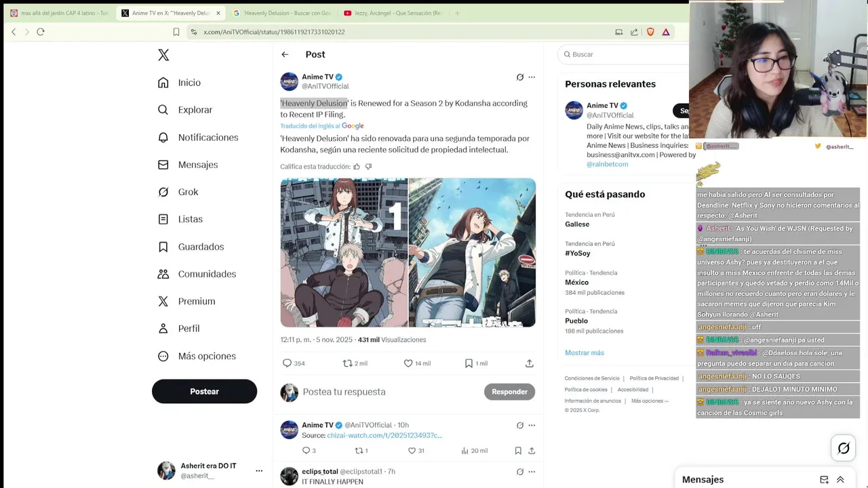This screenshot has height=488, width=868.
Task: Open @rainbetcom link in profile card
Action: (x=608, y=164)
